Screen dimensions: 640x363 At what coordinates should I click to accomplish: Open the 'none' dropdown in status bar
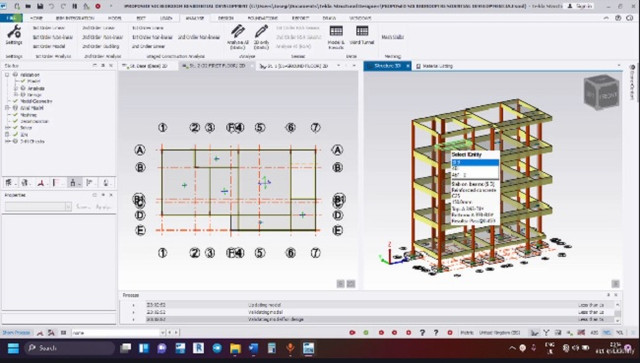click(x=162, y=333)
